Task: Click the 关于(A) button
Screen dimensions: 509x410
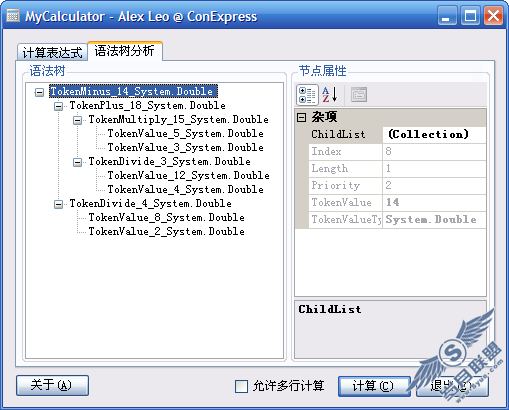Action: [52, 385]
